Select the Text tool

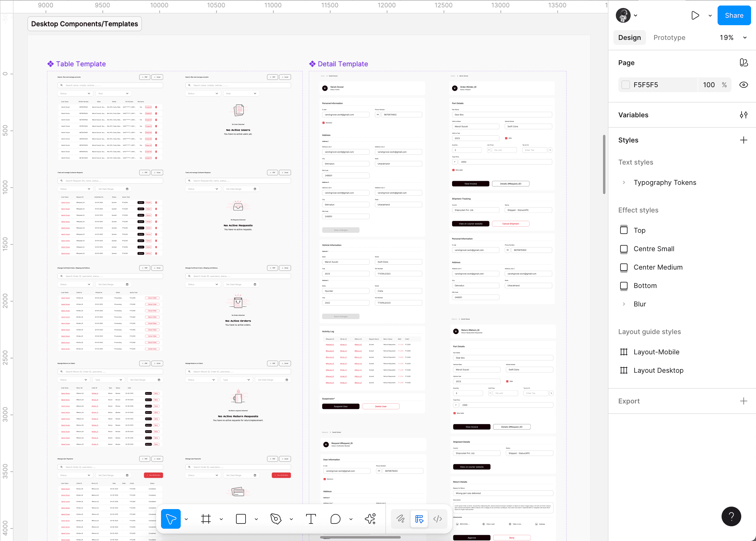pos(311,519)
